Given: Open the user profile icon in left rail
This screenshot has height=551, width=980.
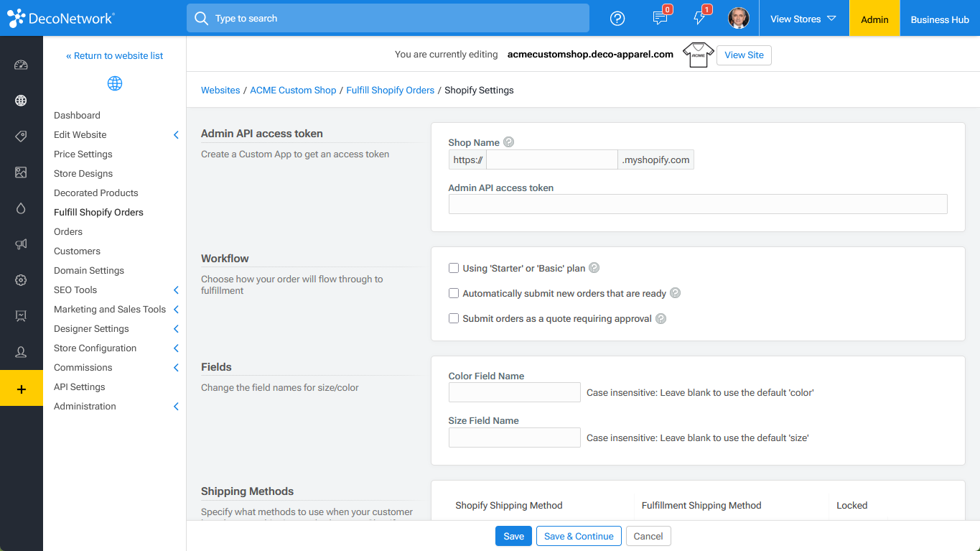Looking at the screenshot, I should (x=21, y=352).
